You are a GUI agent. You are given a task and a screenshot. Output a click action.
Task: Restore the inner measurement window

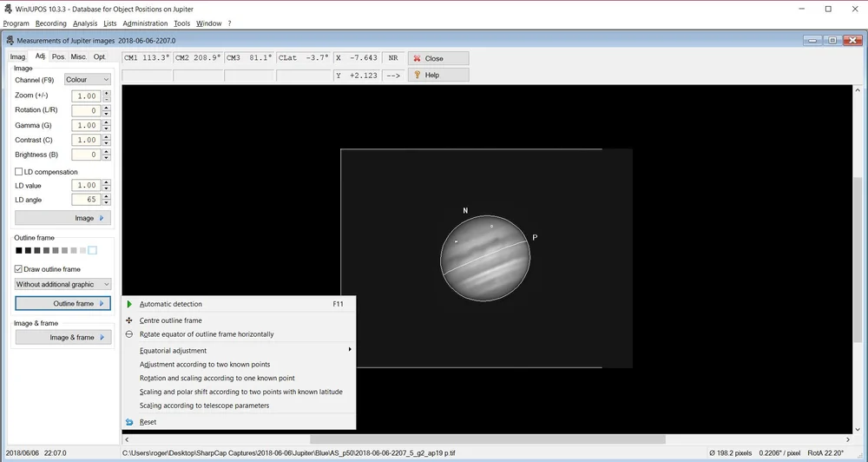832,41
